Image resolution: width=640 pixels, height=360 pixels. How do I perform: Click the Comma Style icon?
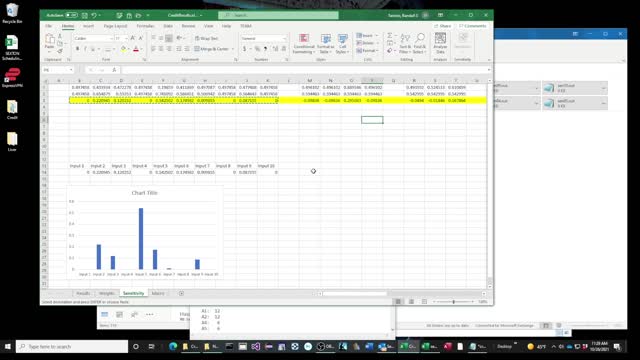(266, 49)
